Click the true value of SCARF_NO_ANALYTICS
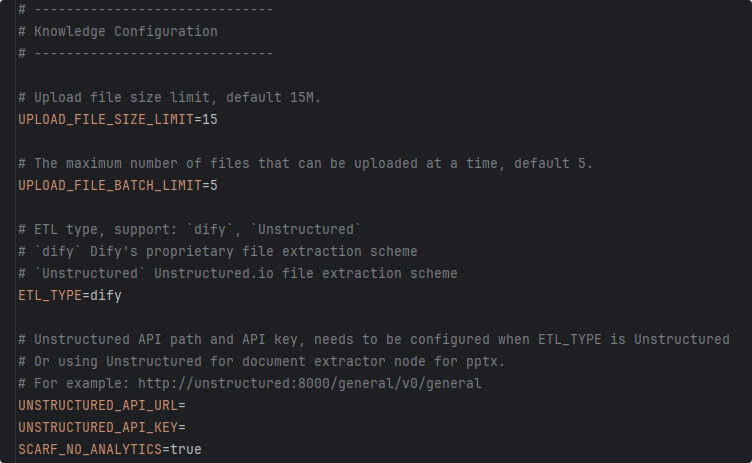Image resolution: width=752 pixels, height=463 pixels. (186, 450)
